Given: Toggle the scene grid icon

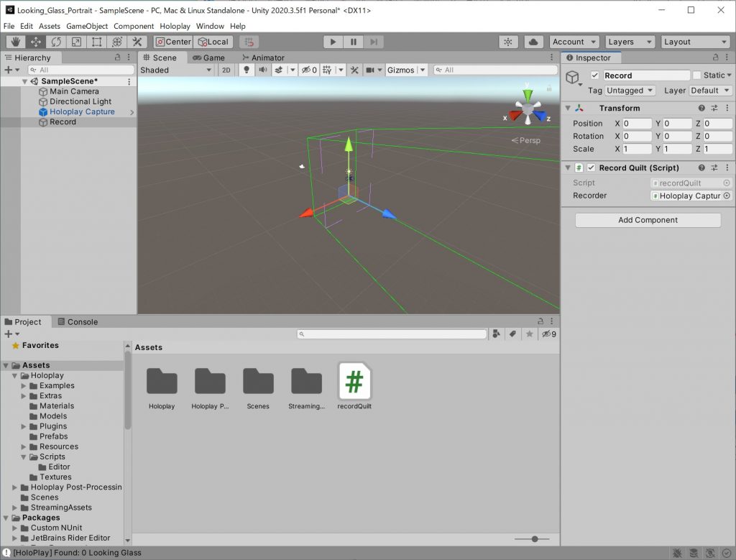Looking at the screenshot, I should coord(327,70).
